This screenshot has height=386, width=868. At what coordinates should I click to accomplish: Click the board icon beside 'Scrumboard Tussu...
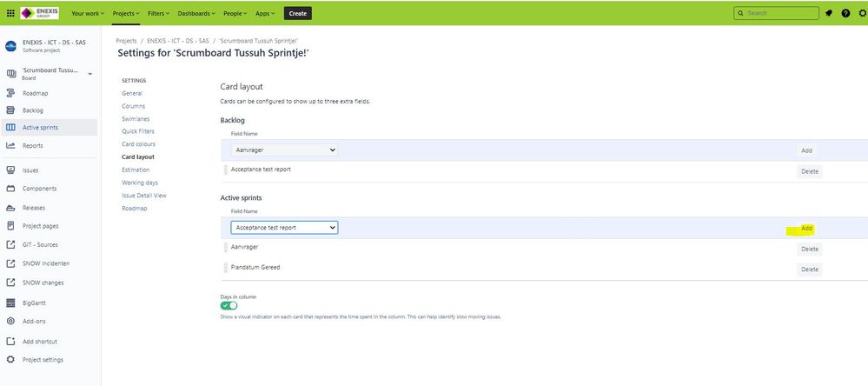[x=10, y=74]
